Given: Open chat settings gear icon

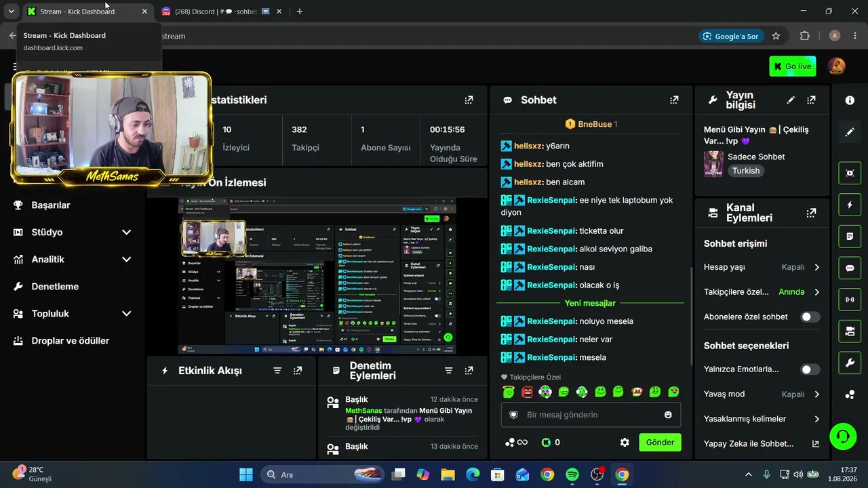Looking at the screenshot, I should tap(625, 443).
